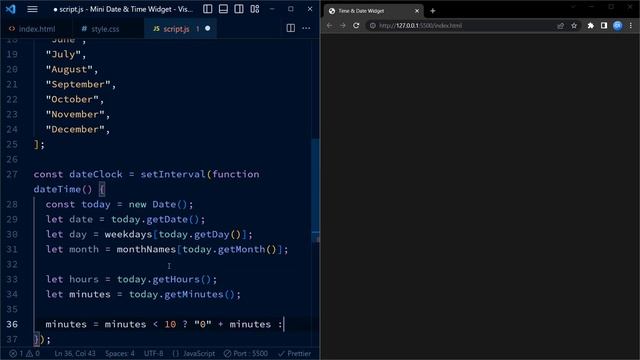The image size is (640, 360).
Task: Click line number 27 in the gutter
Action: click(x=12, y=174)
